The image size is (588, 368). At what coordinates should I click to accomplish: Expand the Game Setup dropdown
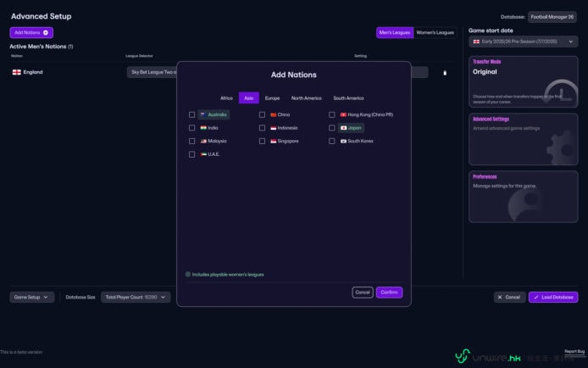pyautogui.click(x=32, y=297)
